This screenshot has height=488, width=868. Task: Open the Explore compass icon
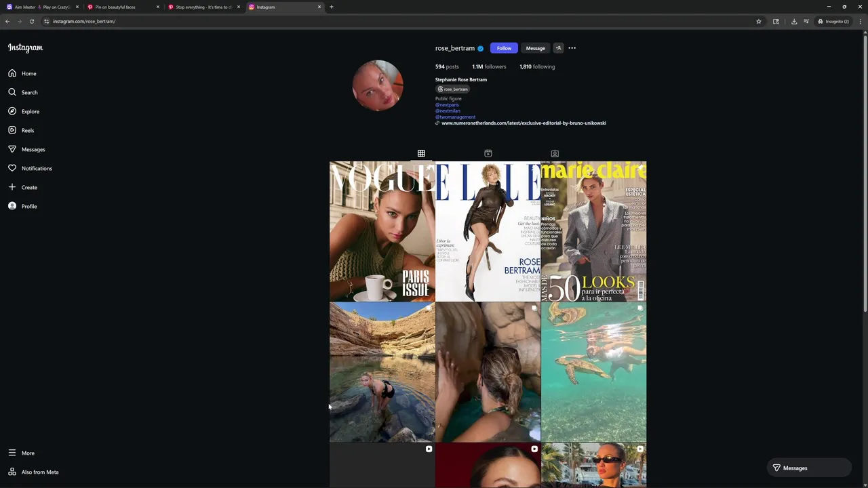coord(12,111)
